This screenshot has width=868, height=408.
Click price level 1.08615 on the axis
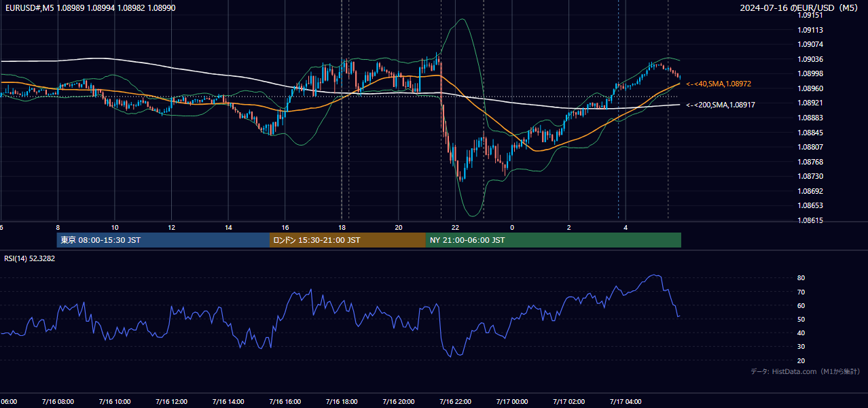(x=810, y=220)
